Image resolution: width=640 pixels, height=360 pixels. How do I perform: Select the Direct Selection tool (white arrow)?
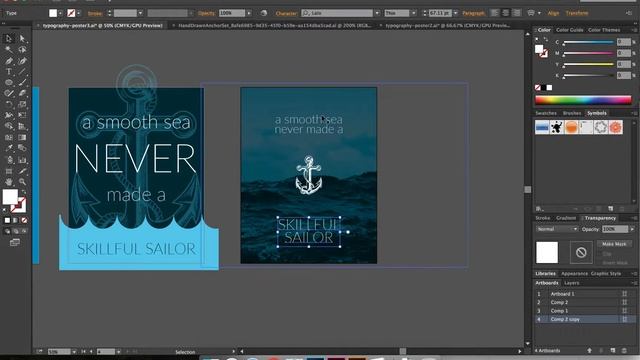tap(22, 38)
